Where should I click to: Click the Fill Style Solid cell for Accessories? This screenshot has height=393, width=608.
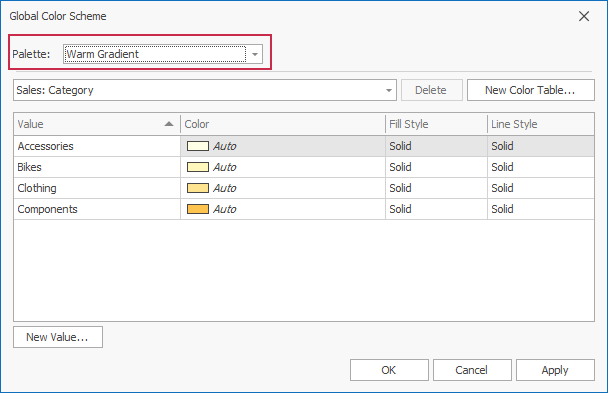pyautogui.click(x=437, y=146)
